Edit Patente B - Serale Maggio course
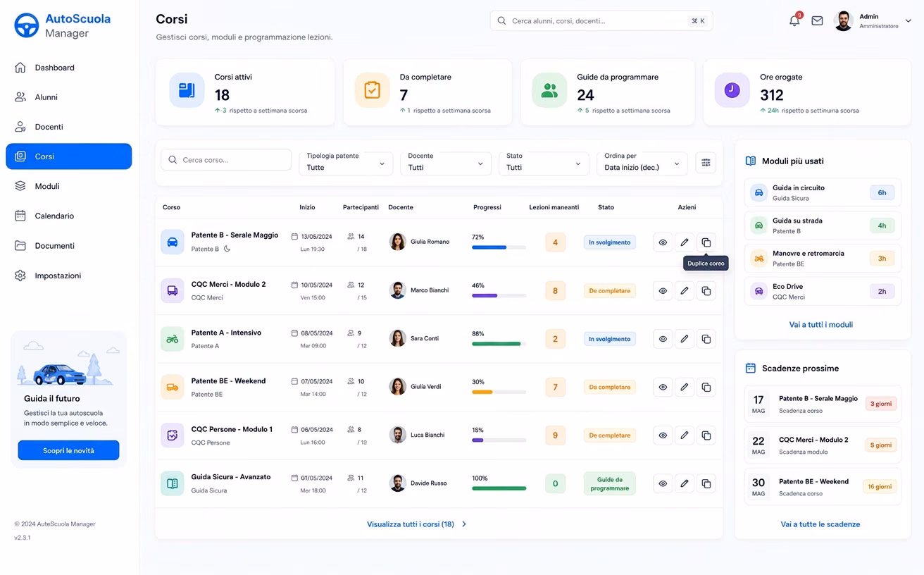The image size is (924, 575). pos(685,242)
